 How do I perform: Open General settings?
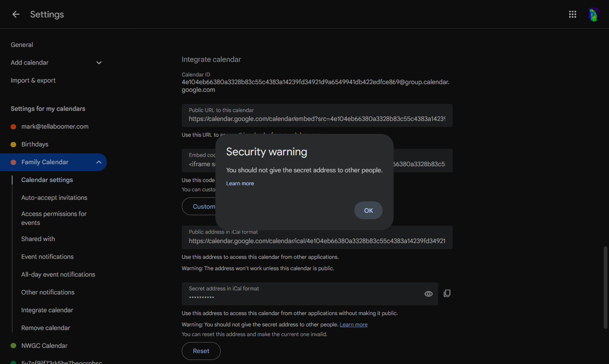click(22, 45)
